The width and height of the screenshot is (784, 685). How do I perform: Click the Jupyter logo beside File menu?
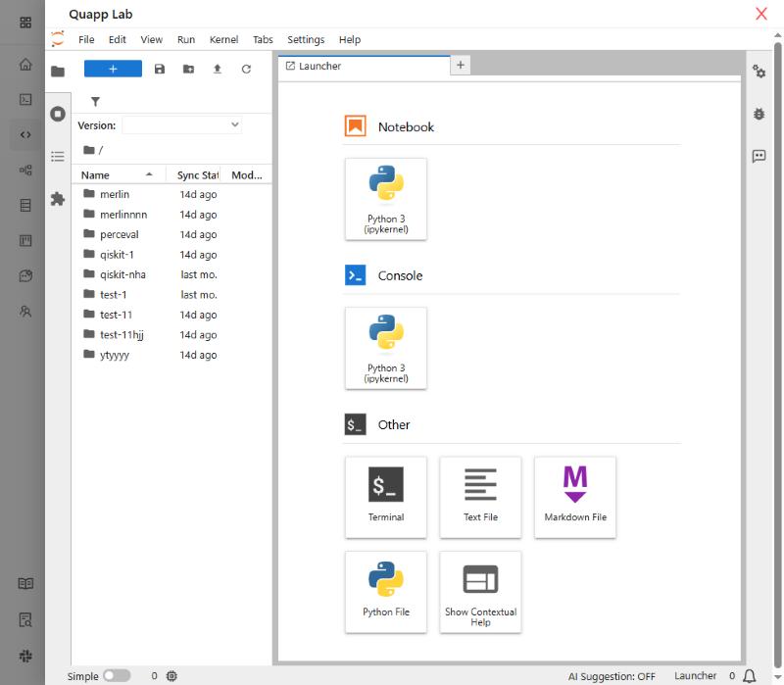[x=58, y=39]
